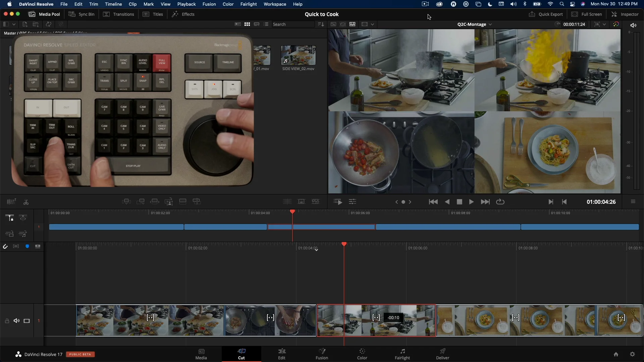Click the Play reverse button
The image size is (644, 362).
pos(447,202)
